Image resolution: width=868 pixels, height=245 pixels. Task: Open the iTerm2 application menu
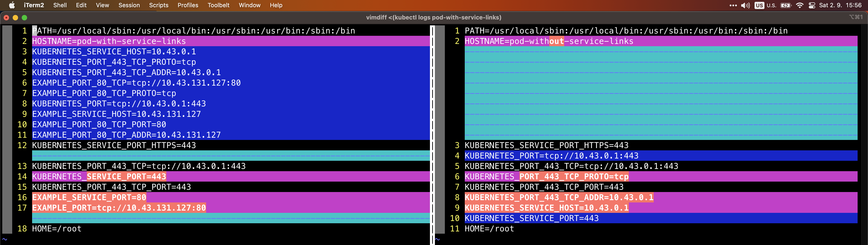coord(34,5)
